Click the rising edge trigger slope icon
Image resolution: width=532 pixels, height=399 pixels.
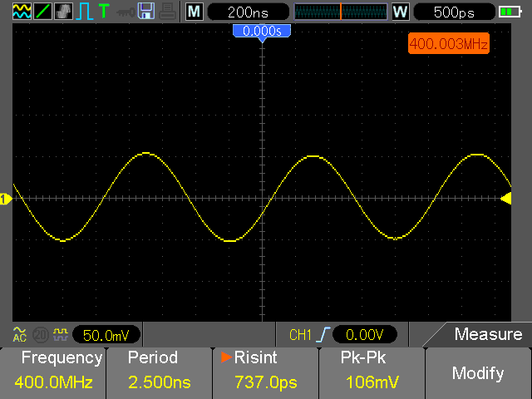[x=323, y=335]
